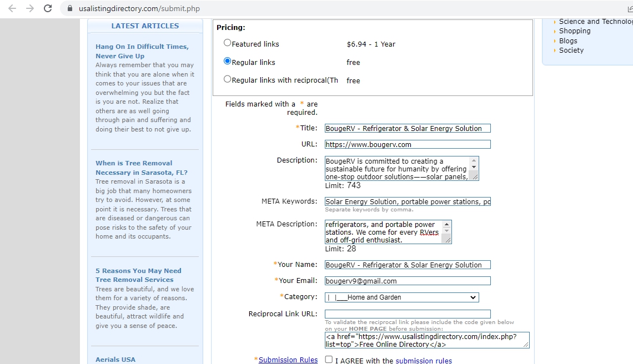This screenshot has width=633, height=364.
Task: Open the Blogs category link
Action: 567,41
